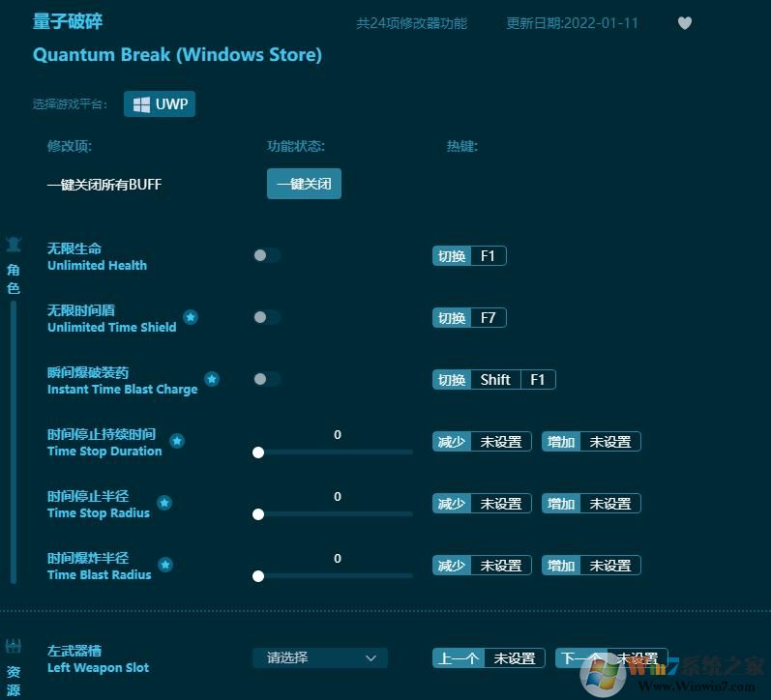Click Shift modifier key for Instant Time Blast Charge
The height and width of the screenshot is (700, 771).
point(495,380)
